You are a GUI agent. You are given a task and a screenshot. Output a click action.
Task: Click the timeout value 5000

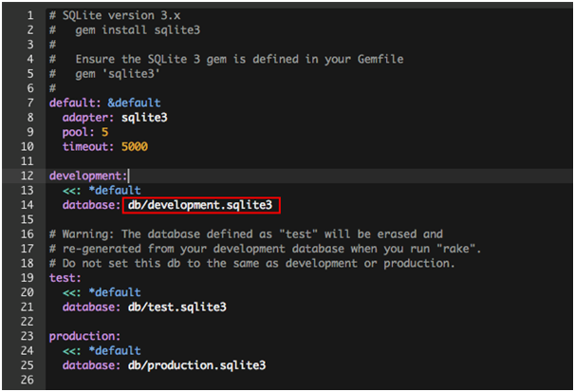click(x=135, y=147)
